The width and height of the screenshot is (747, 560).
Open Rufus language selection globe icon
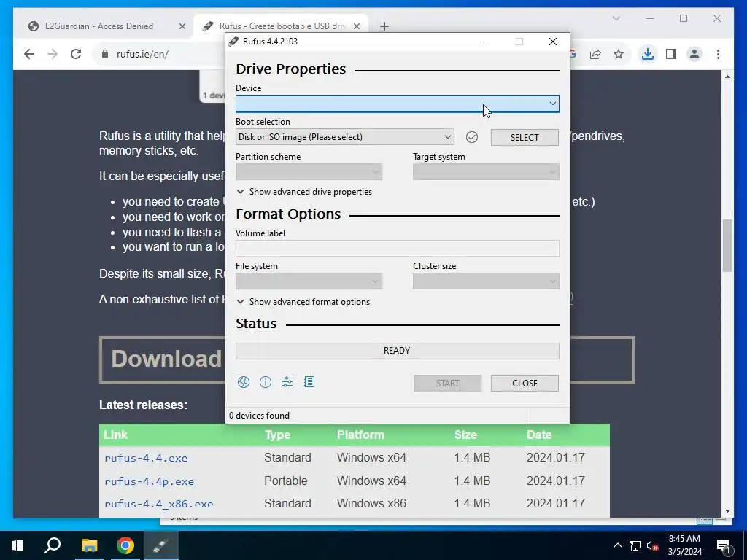[x=244, y=382]
